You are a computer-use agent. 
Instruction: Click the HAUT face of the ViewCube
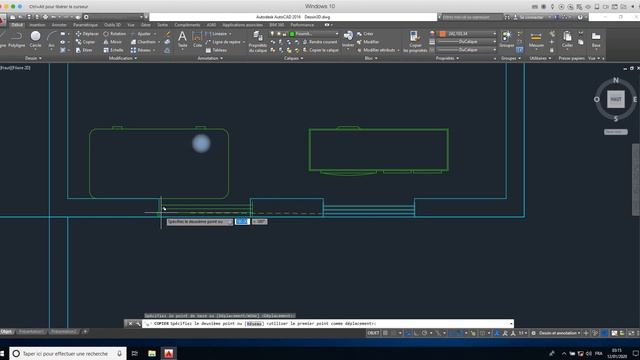[616, 99]
